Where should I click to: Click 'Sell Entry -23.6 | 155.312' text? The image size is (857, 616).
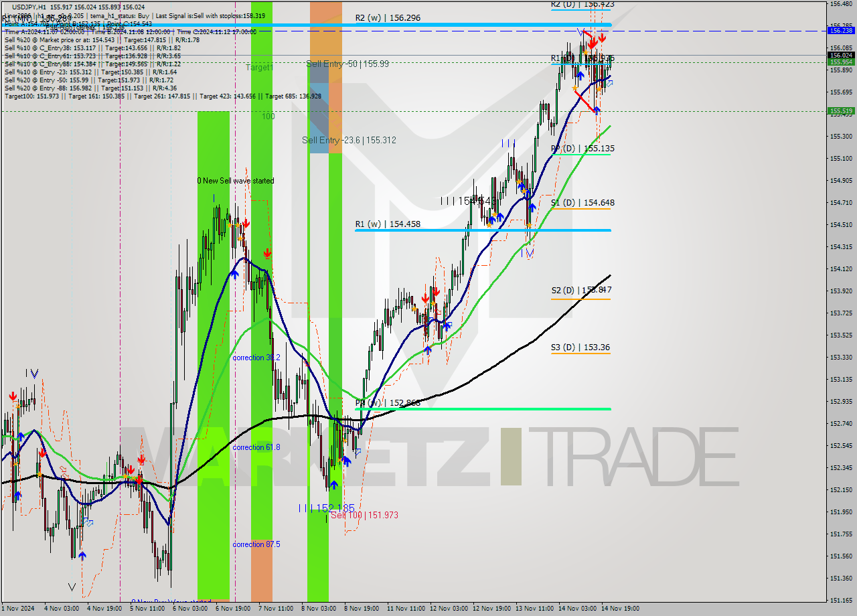pos(349,140)
